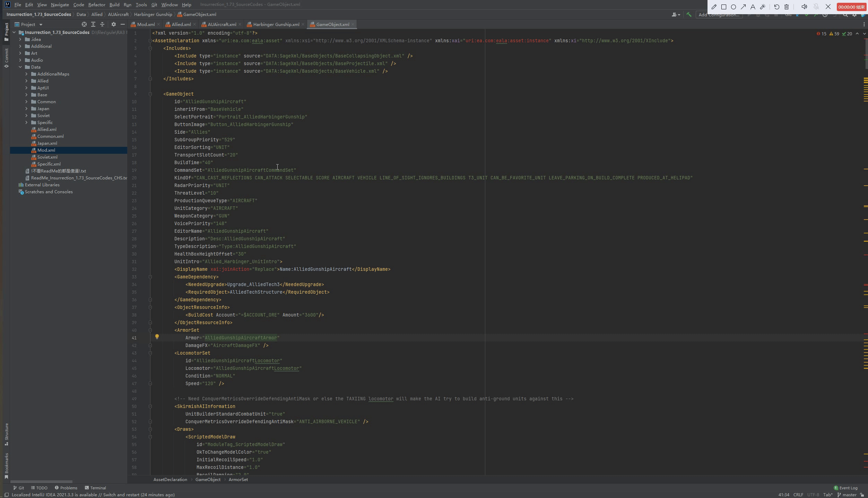Screen dimensions: 868x498
Task: Go to next highlighted error arrow
Action: 864,34
